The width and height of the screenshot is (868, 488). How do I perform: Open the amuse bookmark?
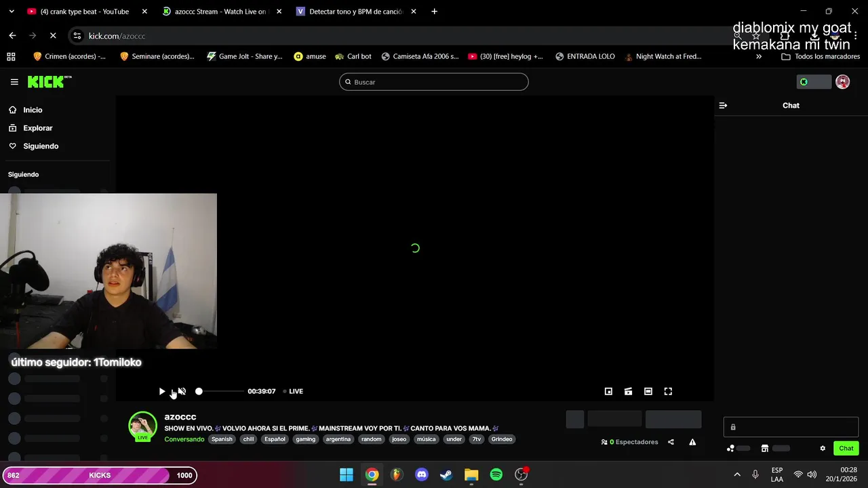(x=310, y=56)
